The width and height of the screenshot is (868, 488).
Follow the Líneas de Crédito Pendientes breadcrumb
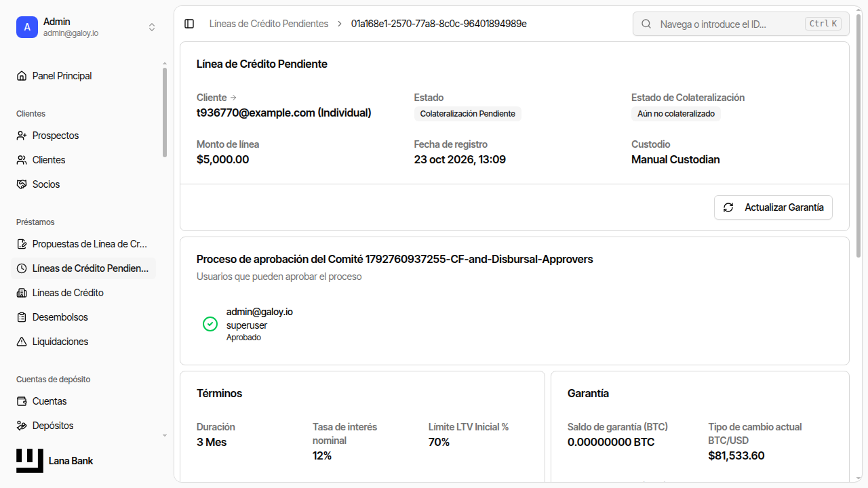pyautogui.click(x=269, y=24)
